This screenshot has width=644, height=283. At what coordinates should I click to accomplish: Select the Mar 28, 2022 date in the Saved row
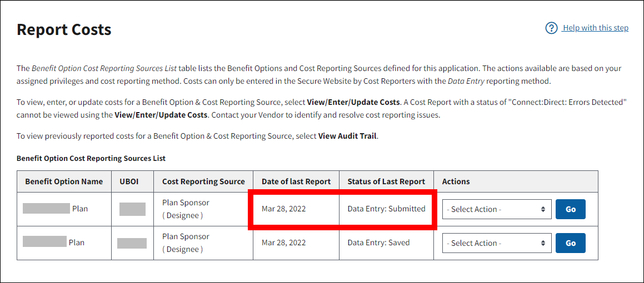[x=283, y=243]
